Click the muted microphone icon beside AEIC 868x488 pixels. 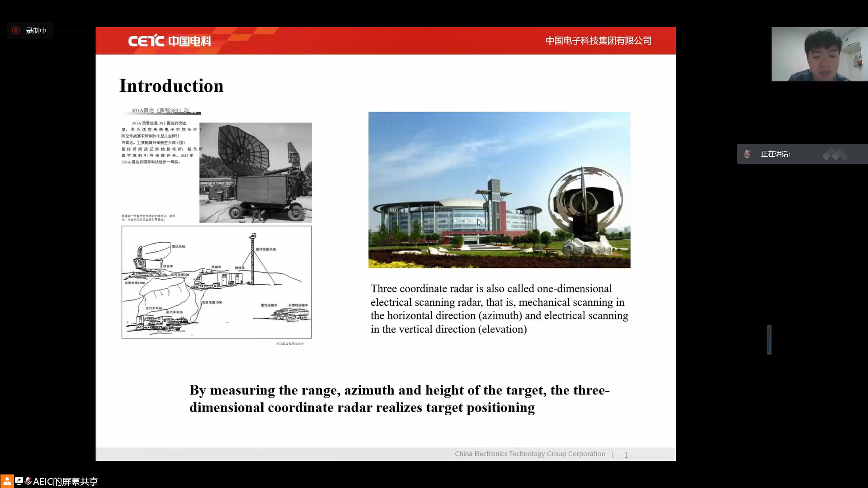point(28,481)
